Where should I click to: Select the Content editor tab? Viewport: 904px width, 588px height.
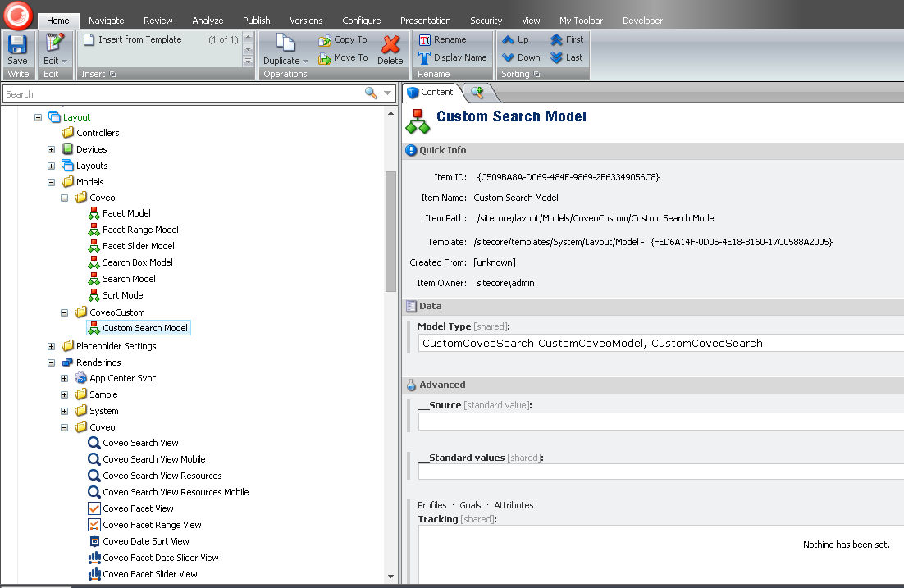tap(431, 92)
